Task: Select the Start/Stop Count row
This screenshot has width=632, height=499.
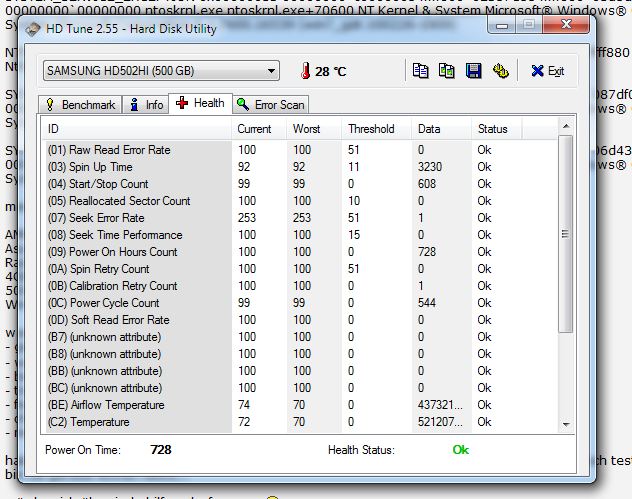Action: click(x=300, y=184)
